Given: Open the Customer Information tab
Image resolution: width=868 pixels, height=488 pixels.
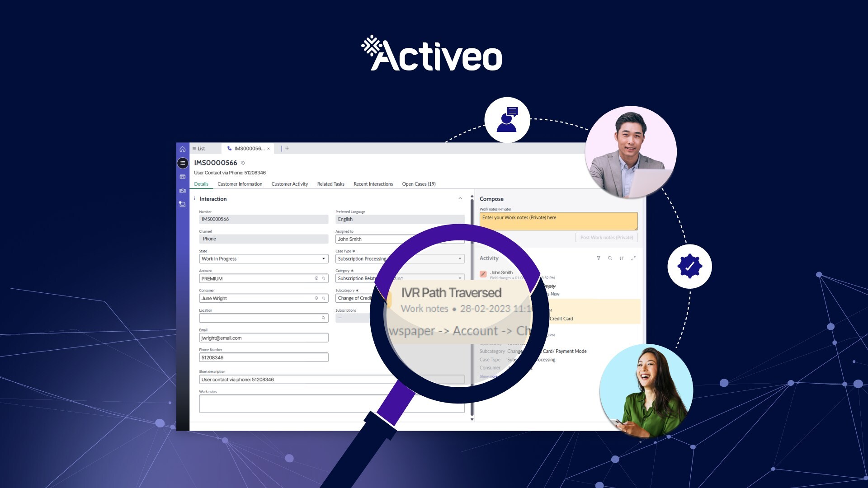Looking at the screenshot, I should [240, 184].
